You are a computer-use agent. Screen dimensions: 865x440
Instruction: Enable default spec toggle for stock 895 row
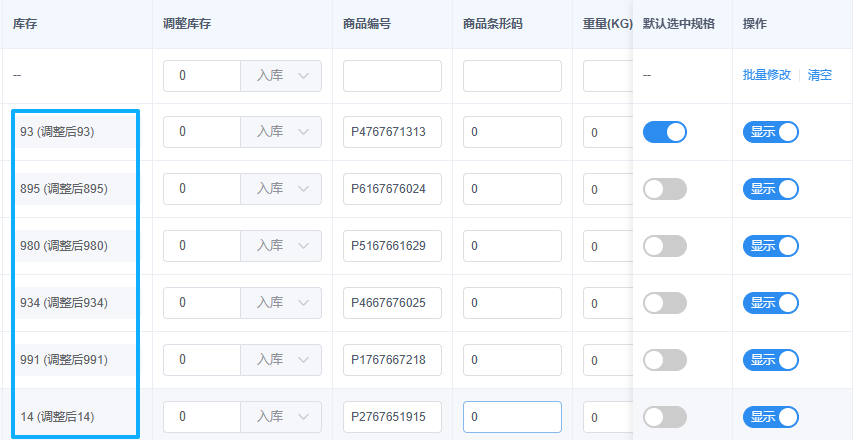coord(665,189)
